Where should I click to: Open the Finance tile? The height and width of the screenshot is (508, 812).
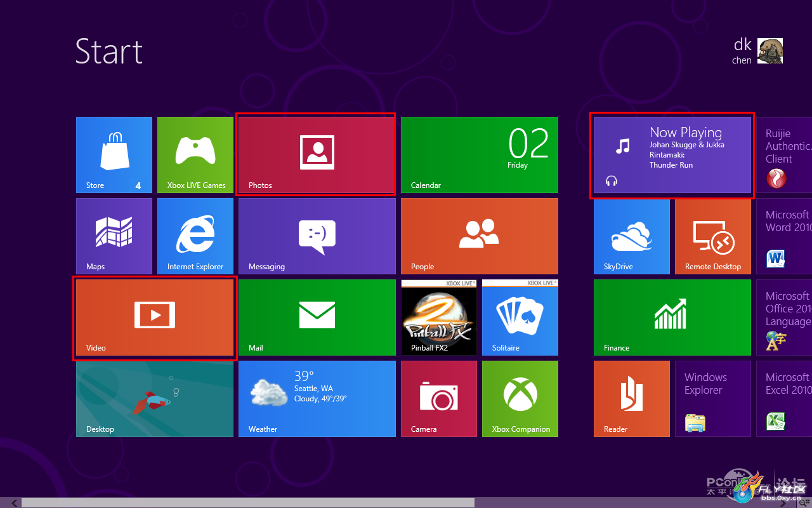pos(672,317)
